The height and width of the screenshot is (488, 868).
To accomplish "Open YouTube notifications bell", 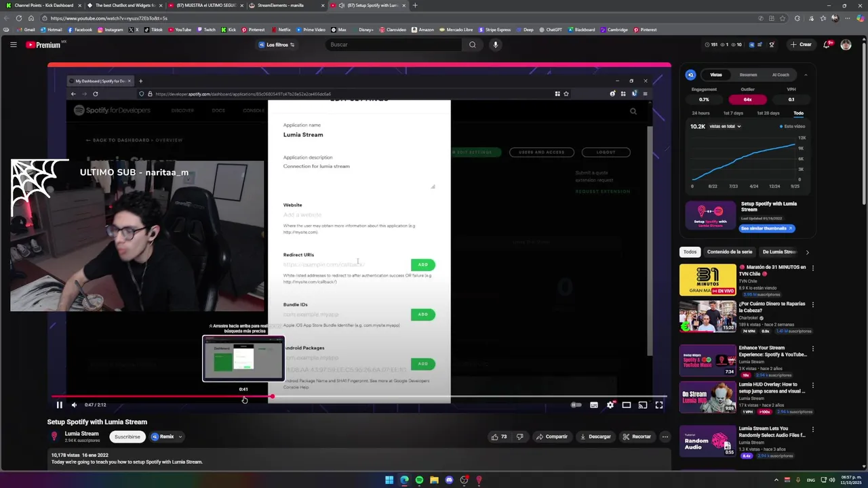I will (827, 45).
